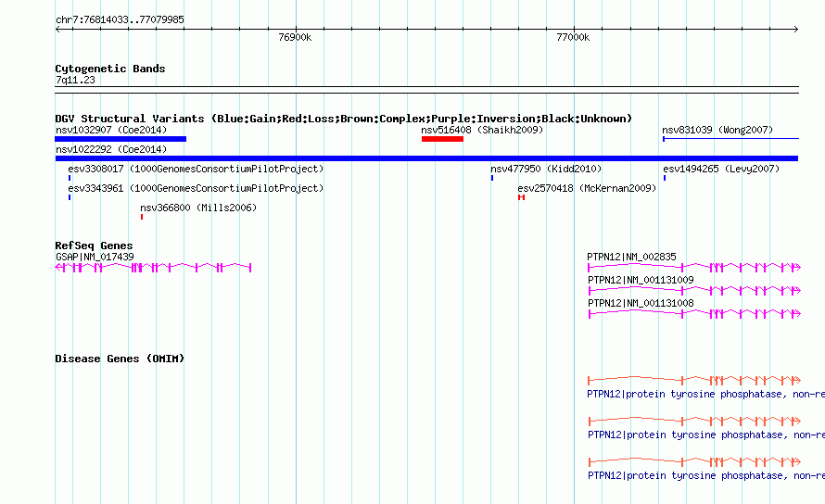The image size is (825, 504).
Task: Open the nsv831039 (Wong2007) label
Action: (x=717, y=130)
